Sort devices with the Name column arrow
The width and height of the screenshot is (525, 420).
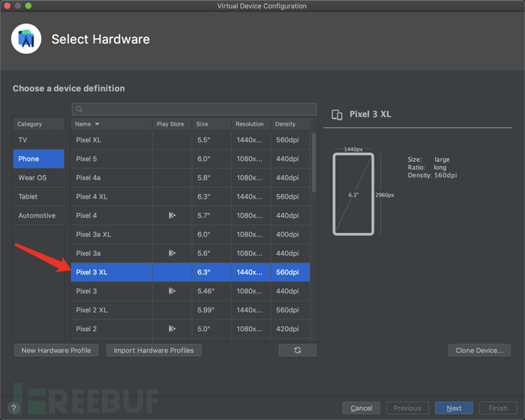(97, 124)
